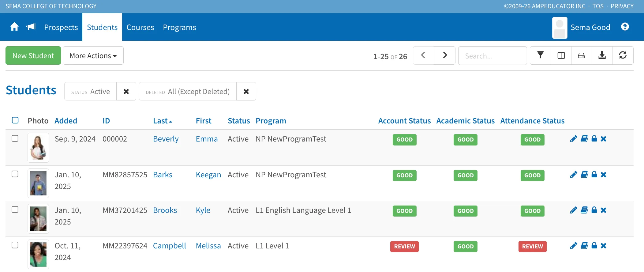Remove the Deleted filter chip
The width and height of the screenshot is (644, 272).
(246, 91)
